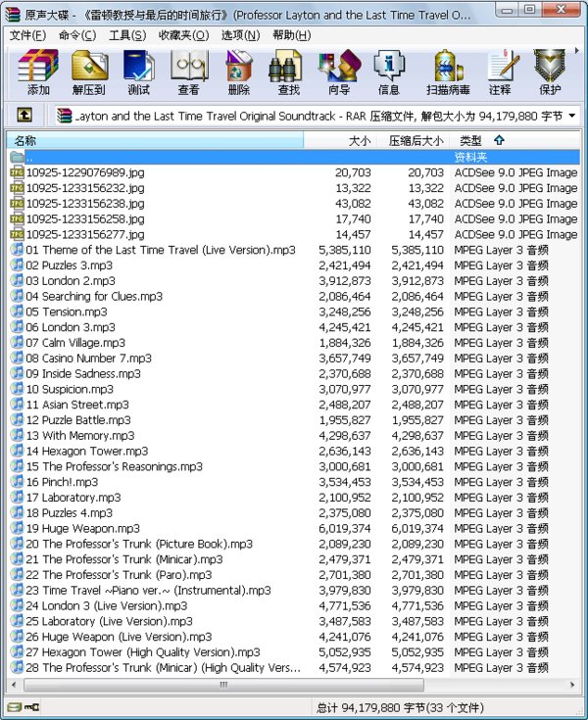Image resolution: width=588 pixels, height=720 pixels.
Task: Sort by the 名称 column header
Action: pyautogui.click(x=155, y=140)
